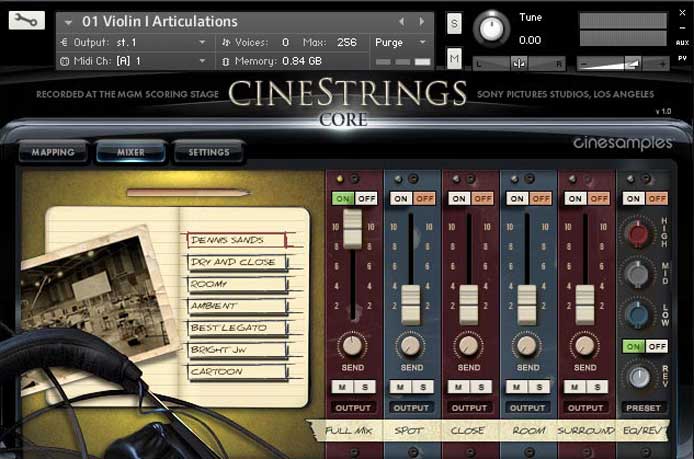This screenshot has width=694, height=459.
Task: Select the Best Legato preset
Action: (x=237, y=328)
